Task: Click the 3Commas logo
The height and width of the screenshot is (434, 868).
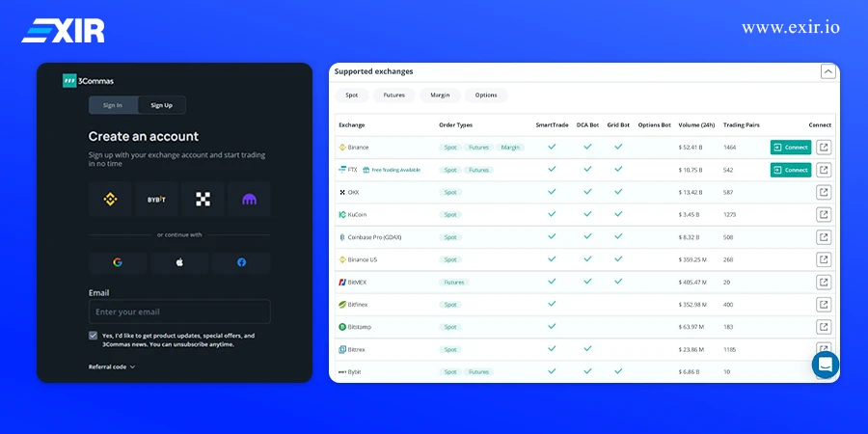Action: pos(88,81)
